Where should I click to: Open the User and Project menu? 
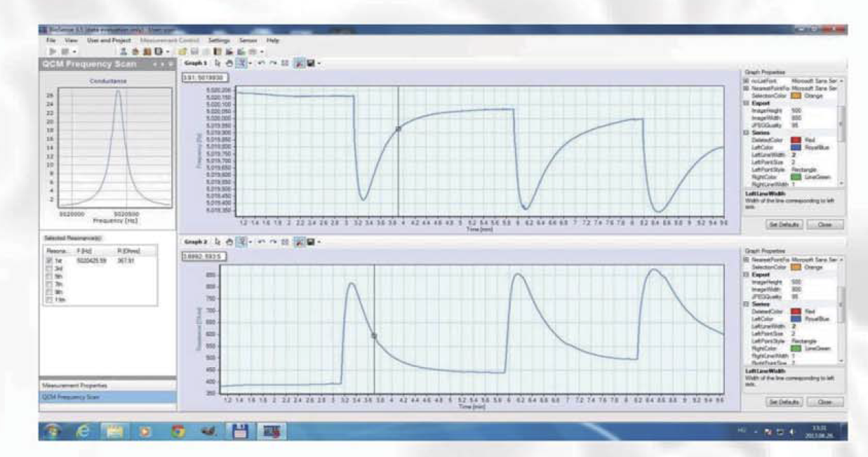[108, 41]
